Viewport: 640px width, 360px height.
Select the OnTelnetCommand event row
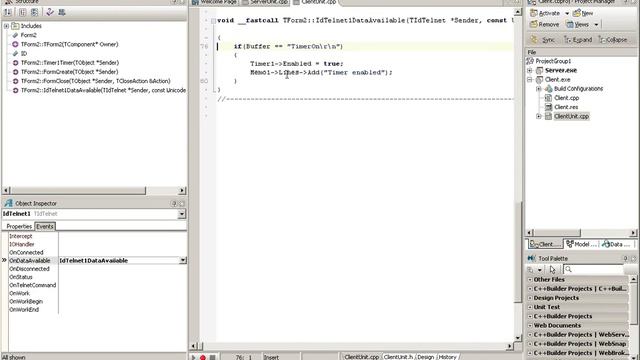33,285
